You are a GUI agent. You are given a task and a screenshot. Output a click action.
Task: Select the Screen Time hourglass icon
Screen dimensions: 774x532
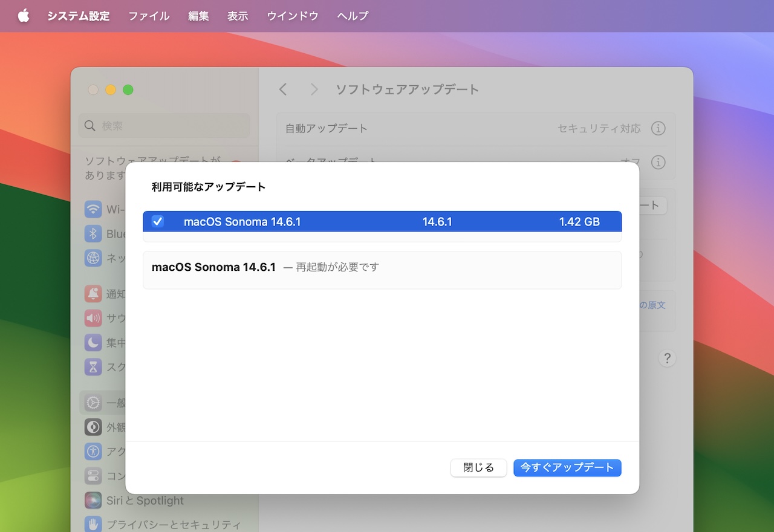pyautogui.click(x=93, y=366)
